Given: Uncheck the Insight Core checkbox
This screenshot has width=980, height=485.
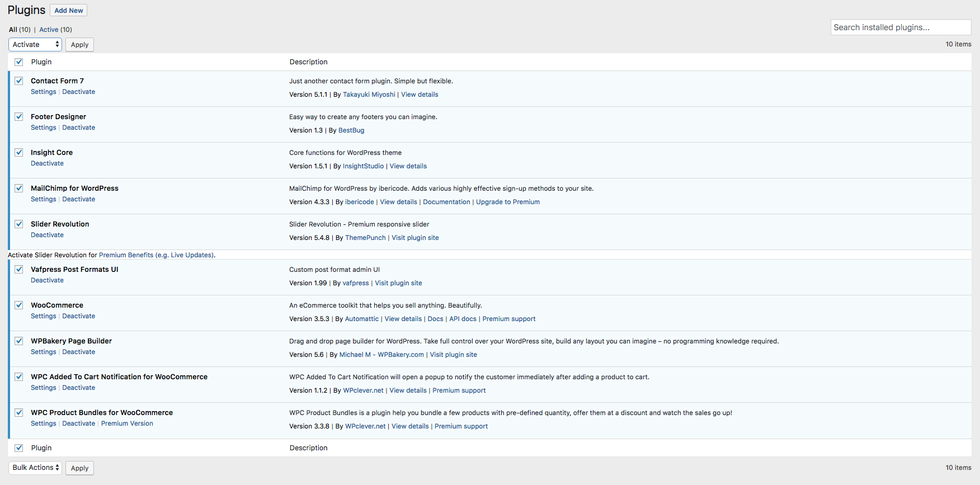Looking at the screenshot, I should click(19, 153).
